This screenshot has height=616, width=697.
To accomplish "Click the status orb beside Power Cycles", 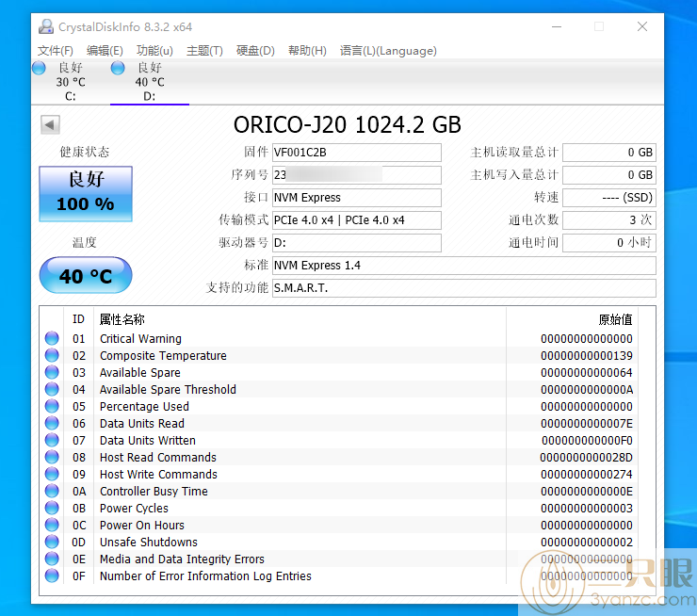I will click(52, 508).
